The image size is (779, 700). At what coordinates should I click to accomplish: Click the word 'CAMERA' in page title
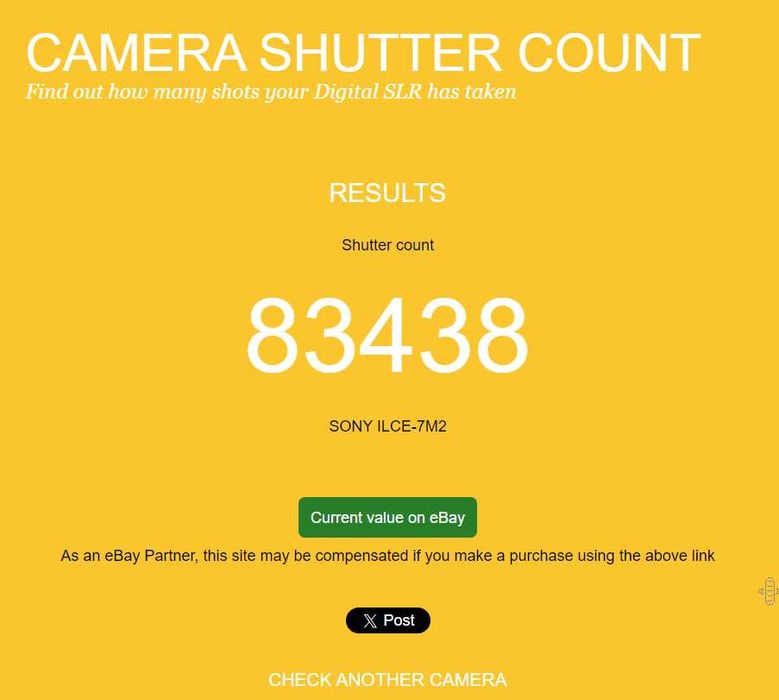(x=136, y=53)
